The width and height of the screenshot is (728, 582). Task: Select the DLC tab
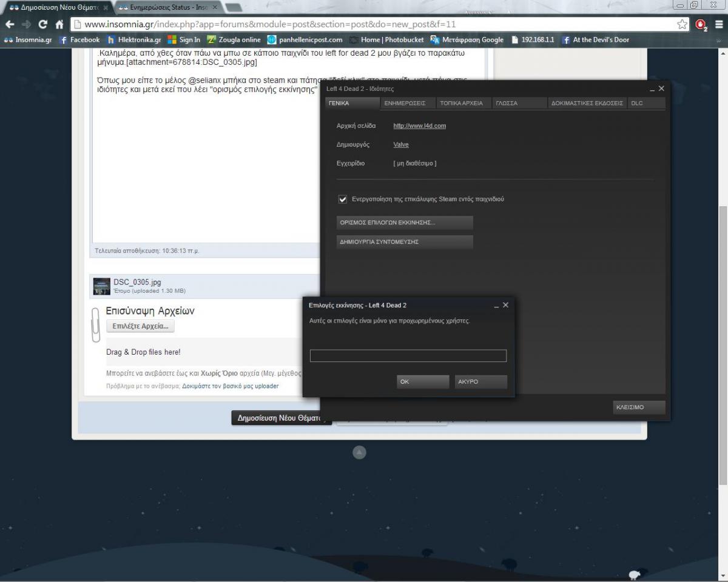pyautogui.click(x=646, y=103)
